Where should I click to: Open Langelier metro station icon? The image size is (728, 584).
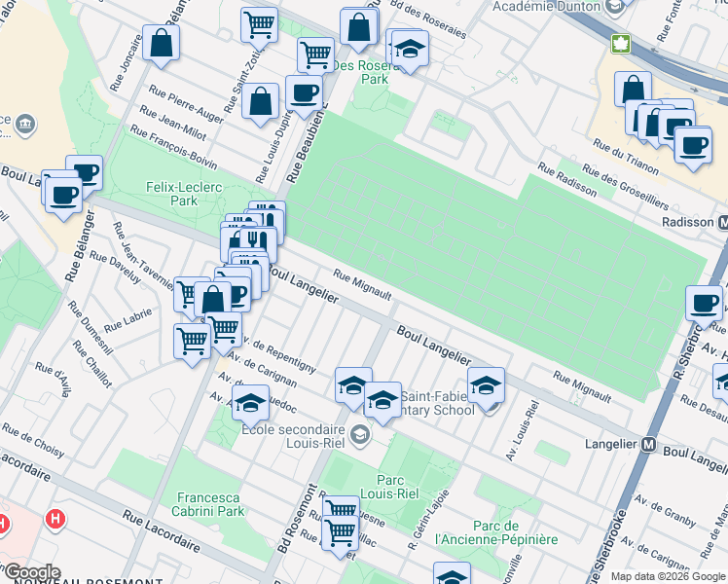point(648,445)
